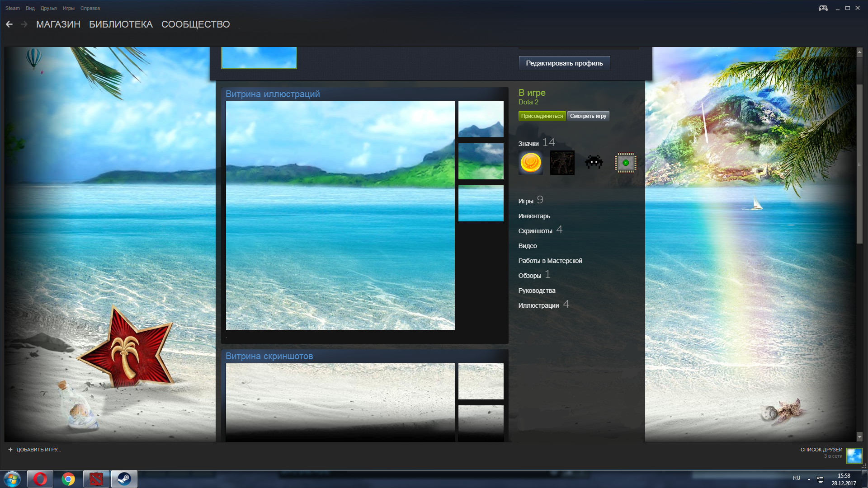
Task: Go to the СООБЩЕСТВО tab
Action: (x=195, y=24)
